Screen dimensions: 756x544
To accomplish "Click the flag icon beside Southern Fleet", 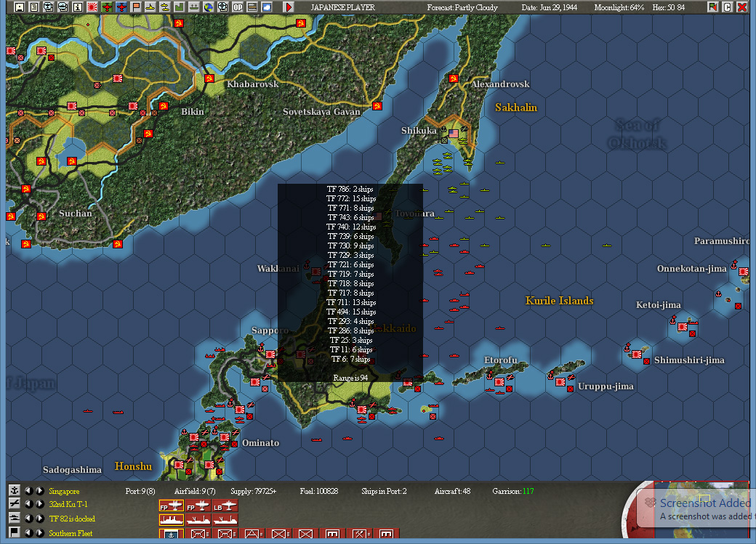I will coord(15,532).
